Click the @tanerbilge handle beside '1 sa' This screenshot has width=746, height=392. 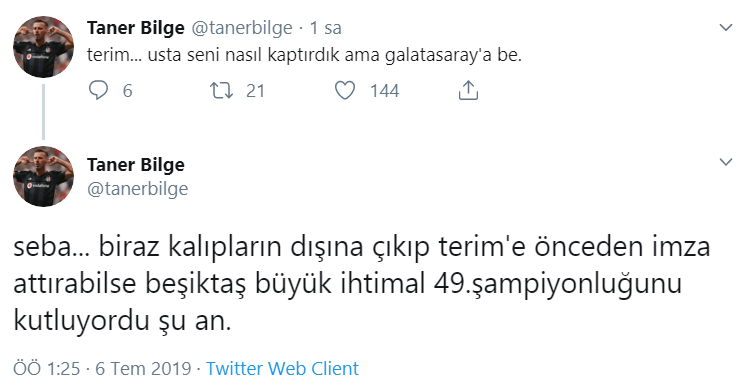[242, 28]
